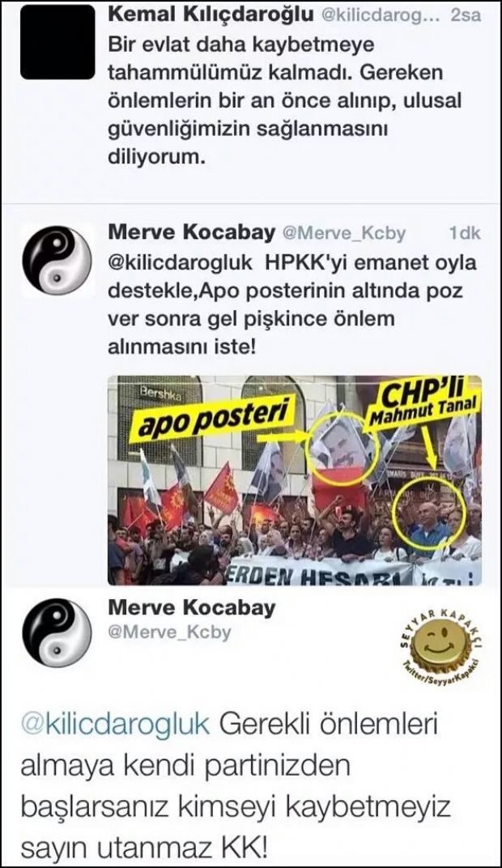
Task: Open the @kilicdarog... handle in the top tweet
Action: (x=381, y=15)
